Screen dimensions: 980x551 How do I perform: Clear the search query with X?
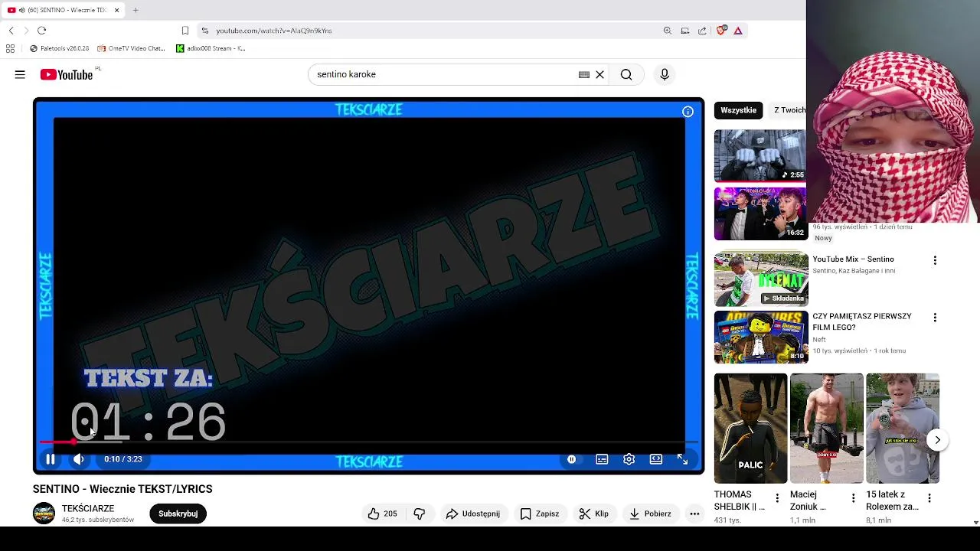click(x=600, y=74)
